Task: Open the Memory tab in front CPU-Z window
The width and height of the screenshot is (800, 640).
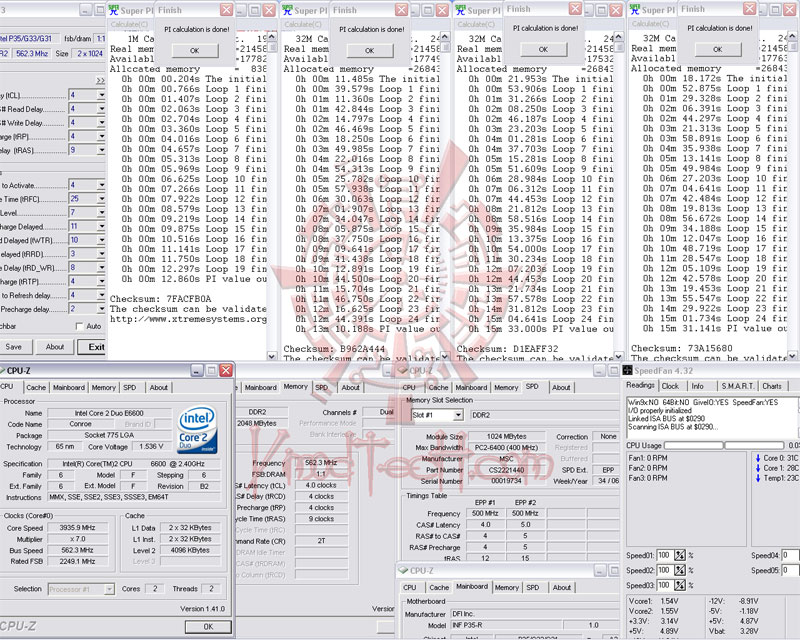Action: [x=104, y=387]
